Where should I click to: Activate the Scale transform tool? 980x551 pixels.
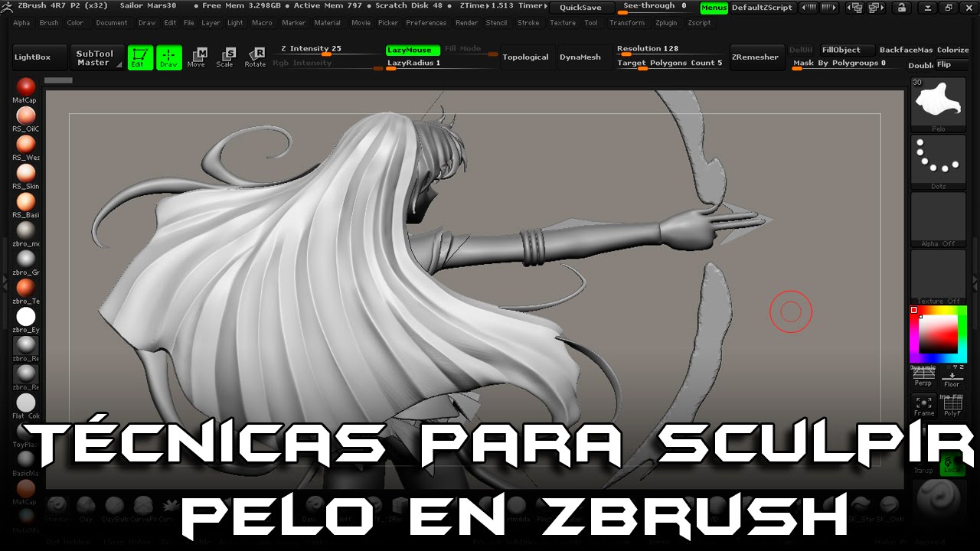pyautogui.click(x=225, y=57)
